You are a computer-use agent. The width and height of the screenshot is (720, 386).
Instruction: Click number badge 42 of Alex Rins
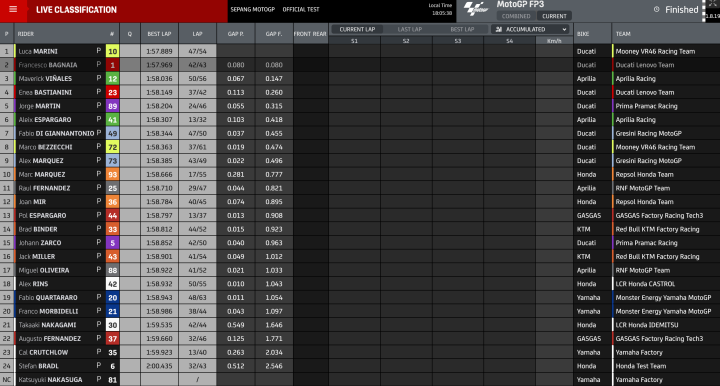click(x=112, y=284)
